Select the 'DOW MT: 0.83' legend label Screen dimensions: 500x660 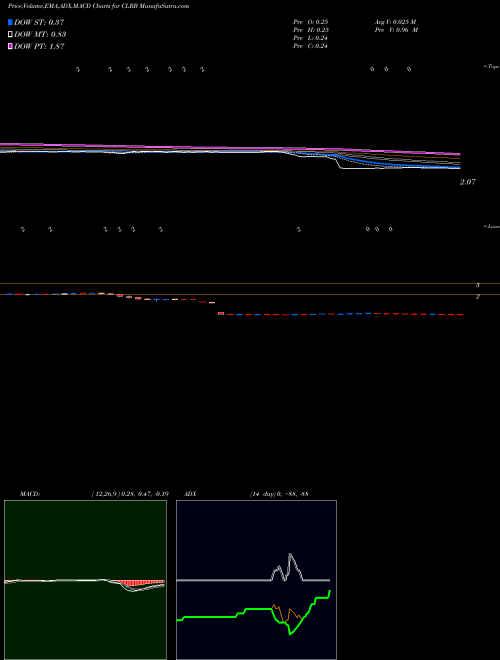pyautogui.click(x=40, y=34)
